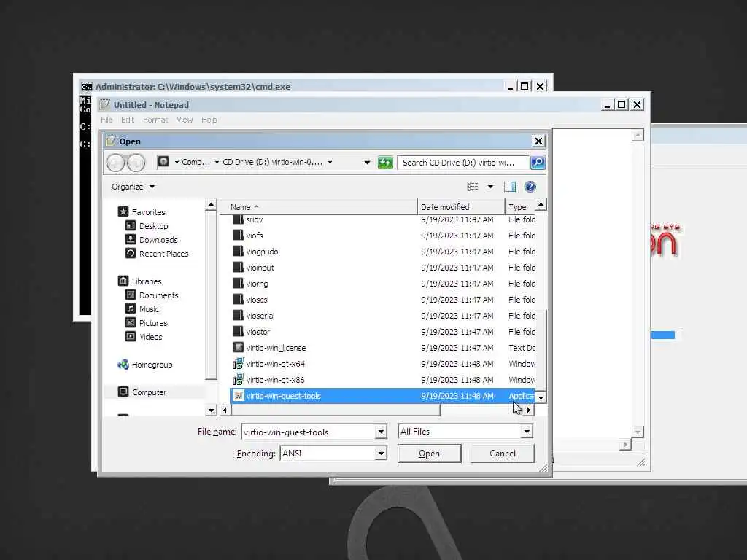747x560 pixels.
Task: Sort by Date modified column header
Action: [x=461, y=206]
